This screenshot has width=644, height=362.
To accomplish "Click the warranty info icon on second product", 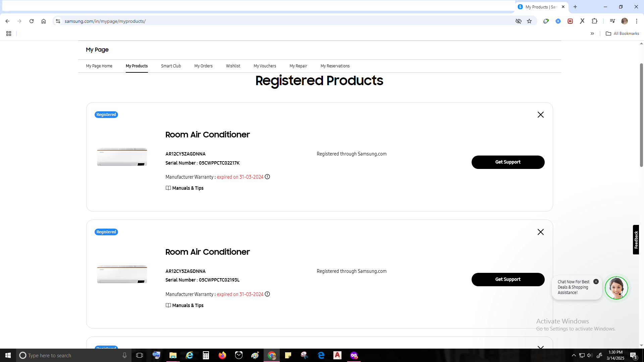I will [267, 294].
